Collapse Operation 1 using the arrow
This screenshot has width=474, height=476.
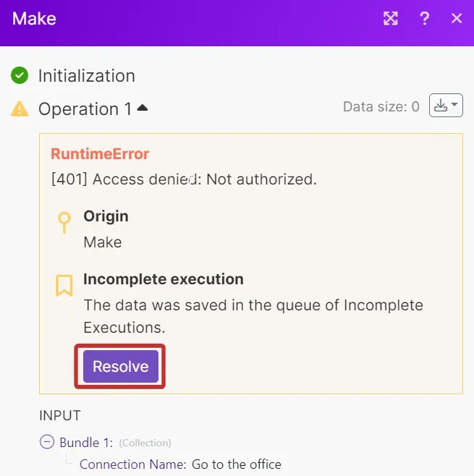coord(143,108)
